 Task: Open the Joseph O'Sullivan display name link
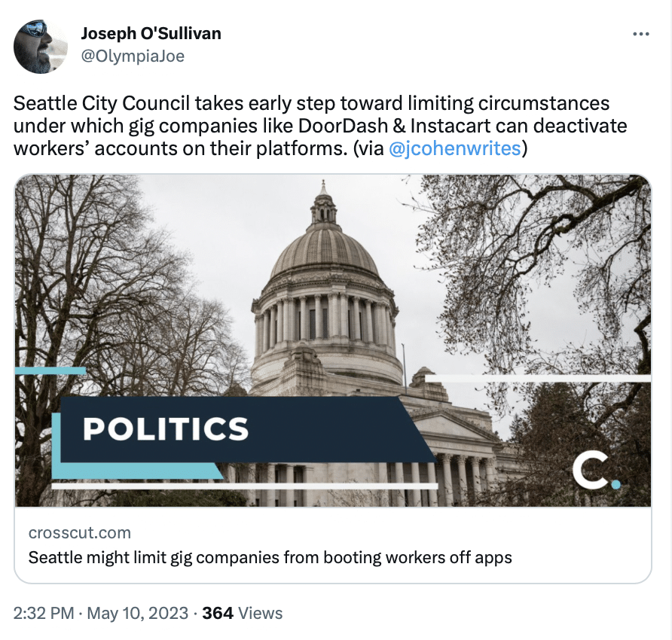pyautogui.click(x=151, y=33)
